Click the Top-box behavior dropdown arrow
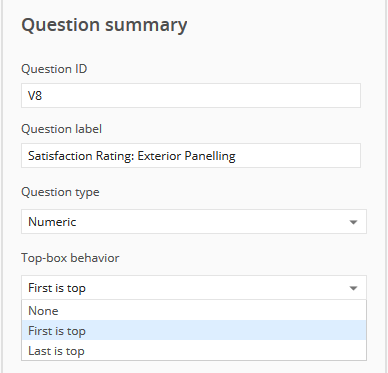Viewport: 388px width, 373px height. point(353,288)
